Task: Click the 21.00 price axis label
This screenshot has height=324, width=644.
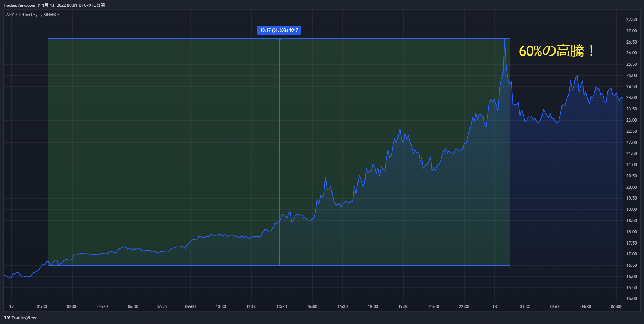Action: (631, 165)
